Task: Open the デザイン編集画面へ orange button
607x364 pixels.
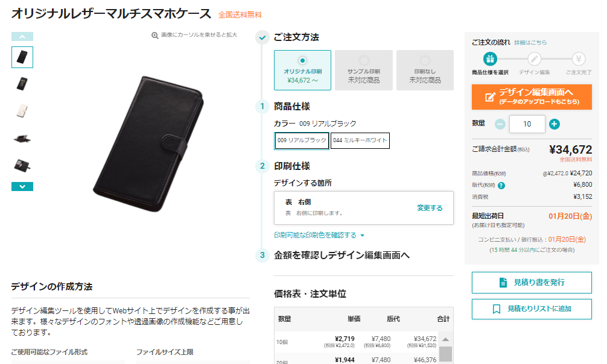Action: [532, 96]
